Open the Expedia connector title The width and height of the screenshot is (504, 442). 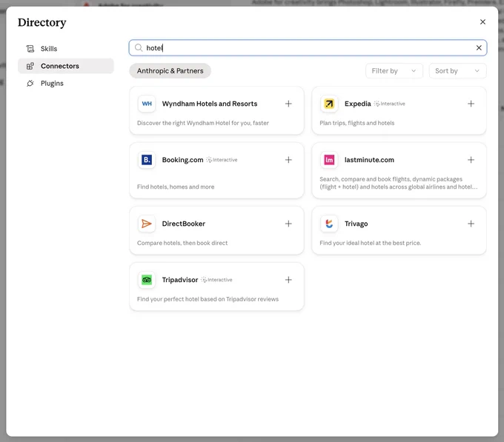(x=357, y=104)
